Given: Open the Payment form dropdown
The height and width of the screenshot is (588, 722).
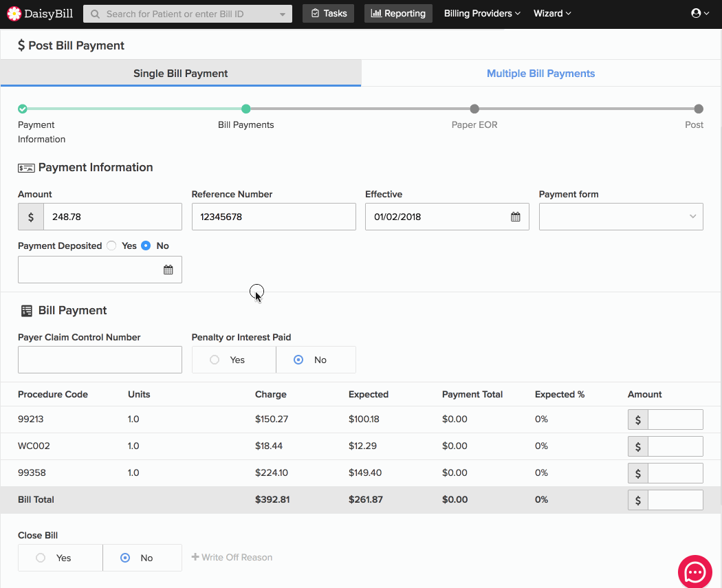Looking at the screenshot, I should tap(620, 217).
